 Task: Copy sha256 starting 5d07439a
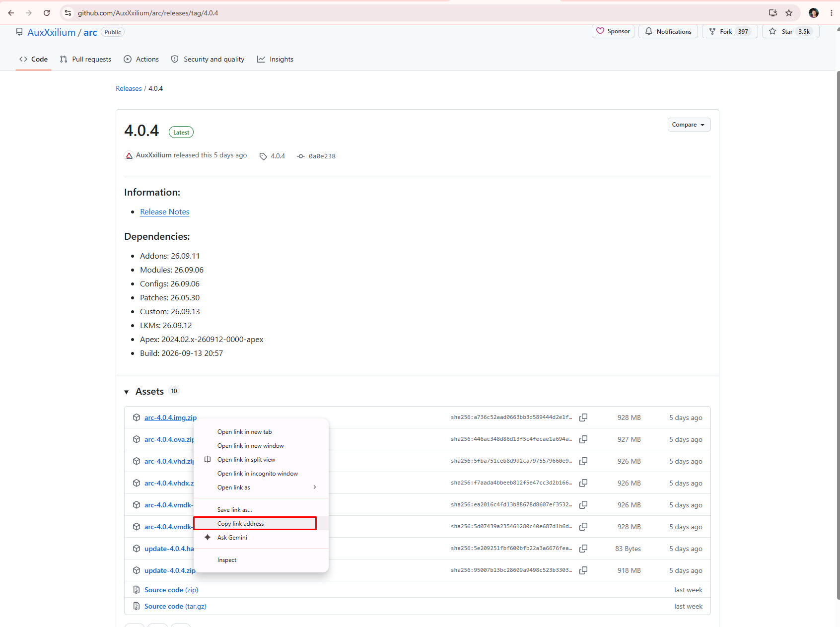[583, 527]
